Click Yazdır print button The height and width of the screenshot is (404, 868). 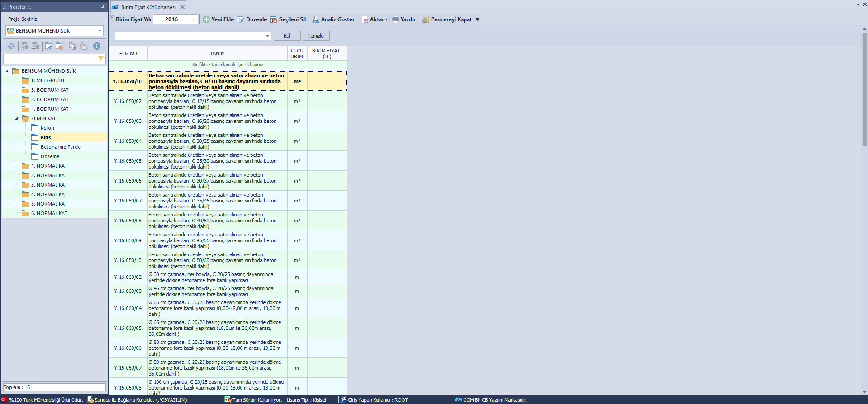click(x=403, y=19)
